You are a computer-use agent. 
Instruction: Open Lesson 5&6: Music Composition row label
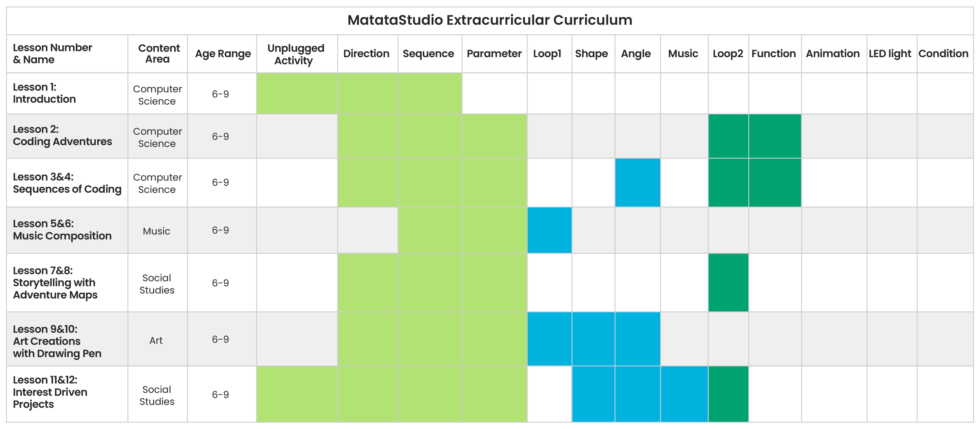pos(62,230)
